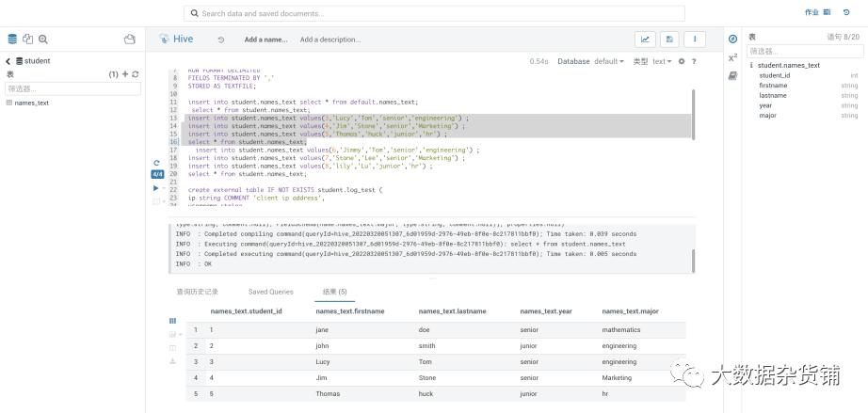Refresh the table list in left panel
Viewport: 868px width, 413px height.
[x=136, y=74]
